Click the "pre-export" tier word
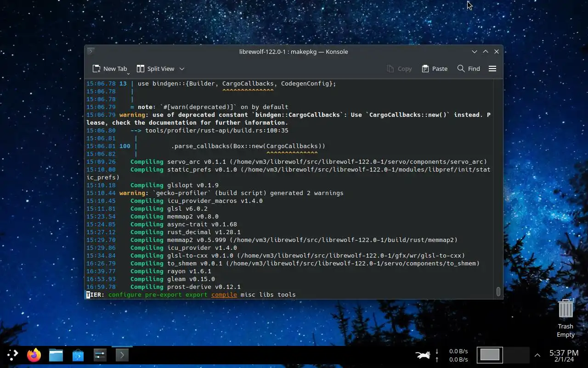The image size is (588, 368). 164,294
